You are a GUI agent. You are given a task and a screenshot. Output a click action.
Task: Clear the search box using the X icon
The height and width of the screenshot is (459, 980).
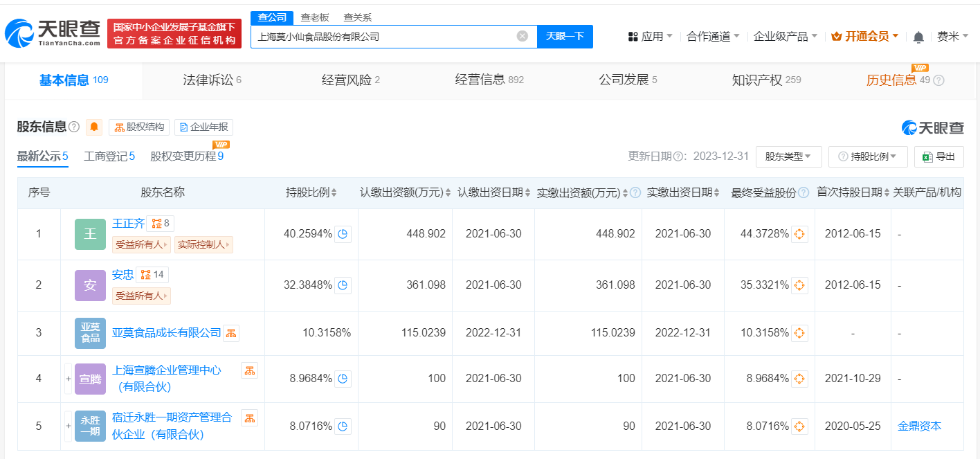tap(523, 37)
